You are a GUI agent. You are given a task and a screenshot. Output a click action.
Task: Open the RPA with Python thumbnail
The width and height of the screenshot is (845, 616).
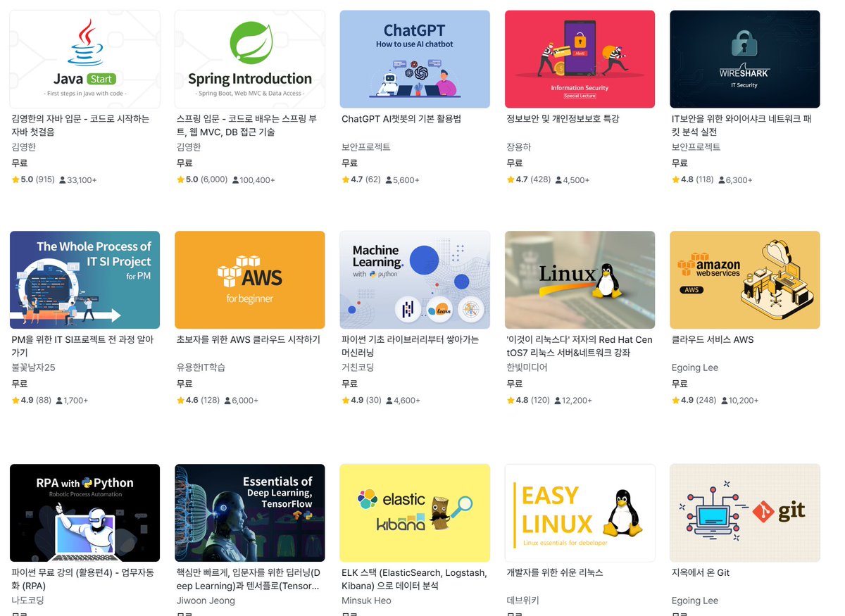tap(84, 513)
